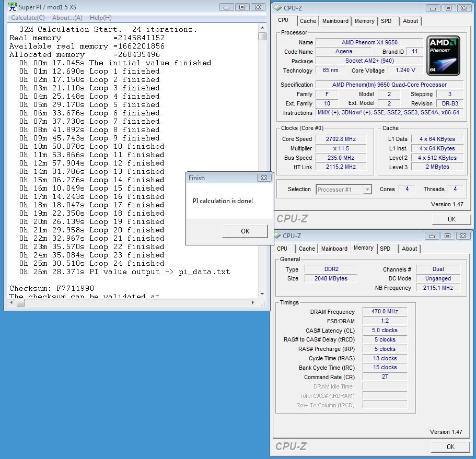Viewport: 476px width, 459px height.
Task: Click the Threads value 4
Action: [455, 189]
